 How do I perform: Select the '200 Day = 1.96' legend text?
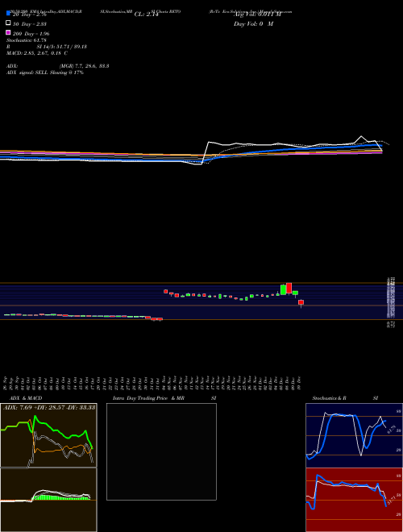click(31, 34)
